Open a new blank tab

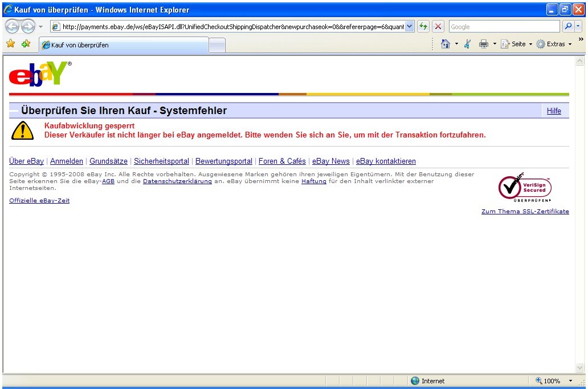pos(217,46)
